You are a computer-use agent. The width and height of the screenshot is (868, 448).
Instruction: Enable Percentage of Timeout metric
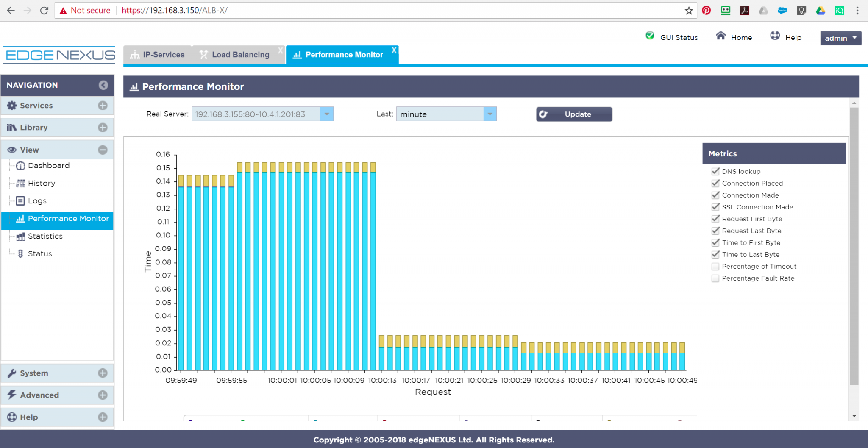(715, 266)
